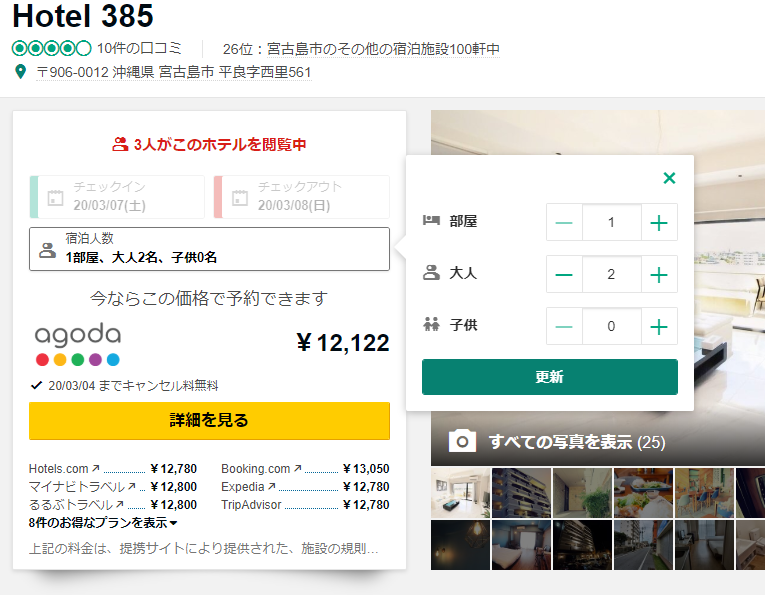Open the living room thumbnail in top row

461,493
